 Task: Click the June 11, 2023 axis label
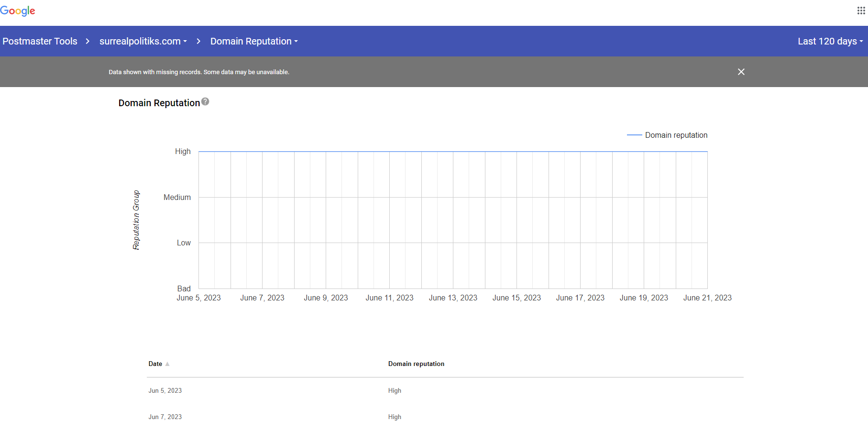click(x=389, y=298)
